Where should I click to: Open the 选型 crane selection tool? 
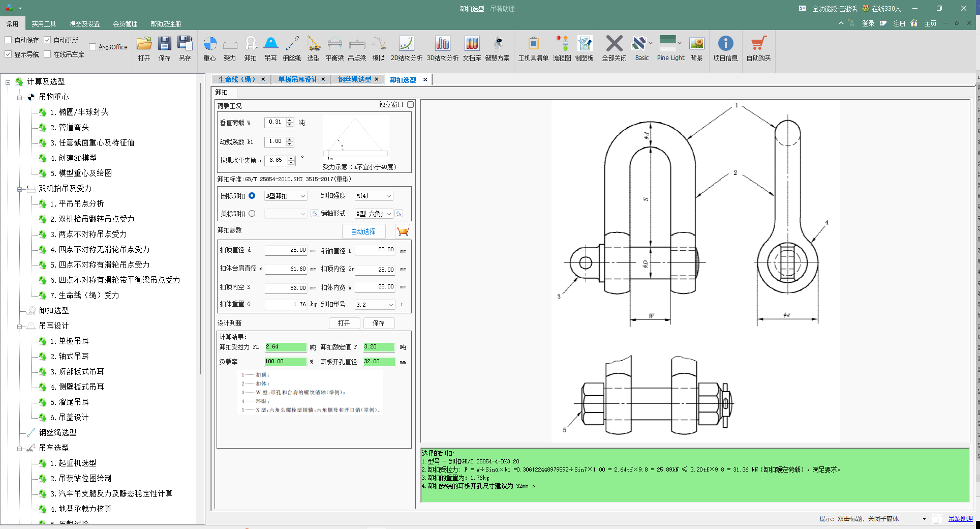coord(314,49)
